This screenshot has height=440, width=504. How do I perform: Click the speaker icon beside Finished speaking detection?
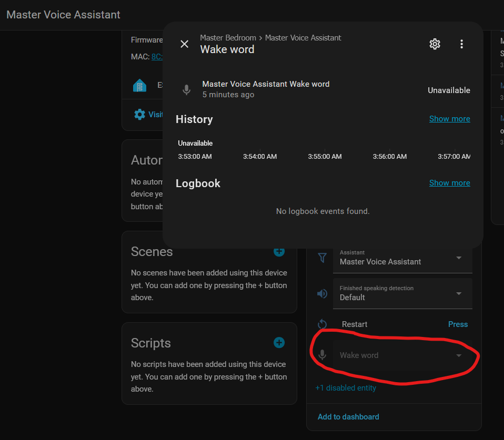click(x=322, y=293)
